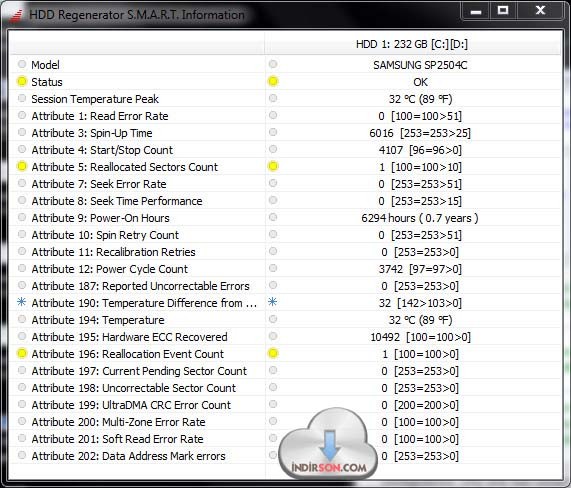
Task: Select Attribute 4: Start/Stop Count
Action: tap(102, 150)
